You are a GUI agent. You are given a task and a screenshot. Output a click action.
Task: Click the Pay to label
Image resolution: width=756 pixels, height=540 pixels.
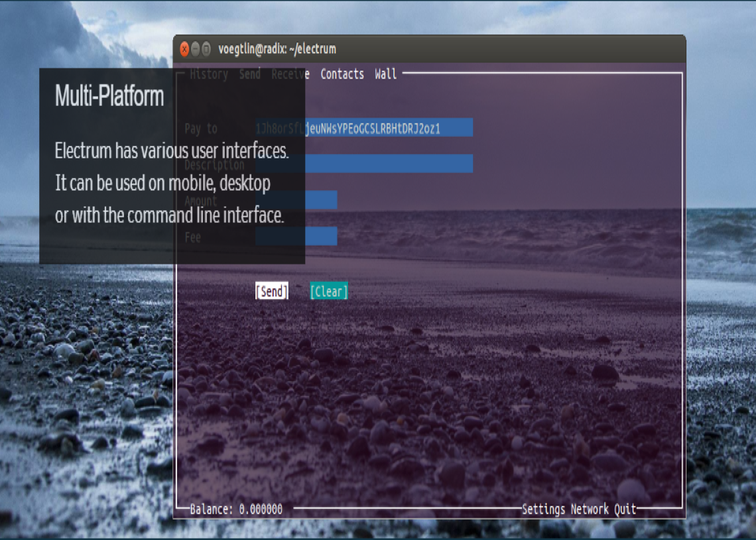[201, 129]
